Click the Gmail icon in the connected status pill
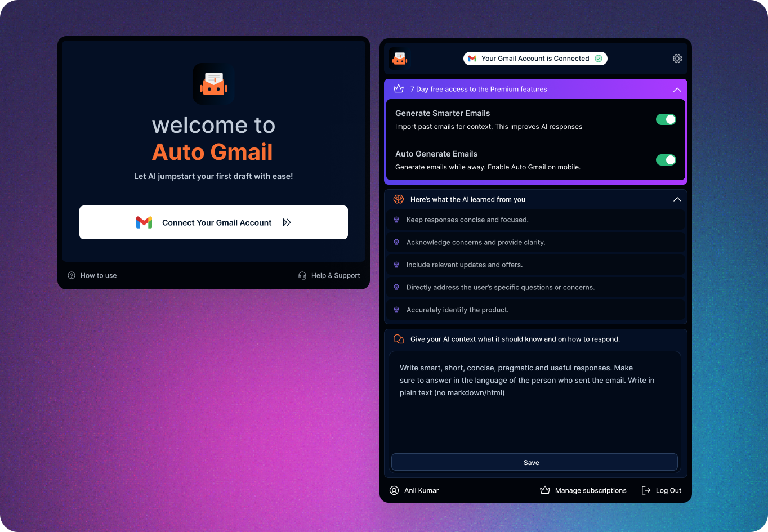This screenshot has height=532, width=768. point(472,58)
